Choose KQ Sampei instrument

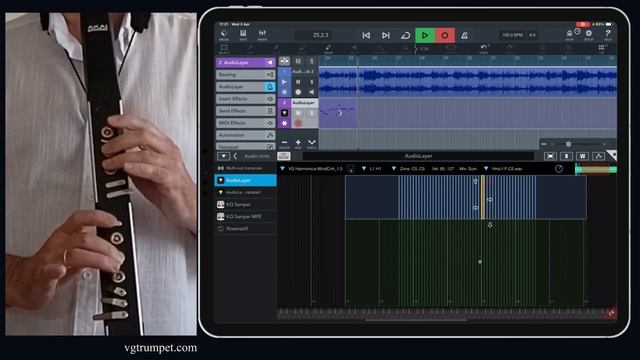(x=246, y=204)
